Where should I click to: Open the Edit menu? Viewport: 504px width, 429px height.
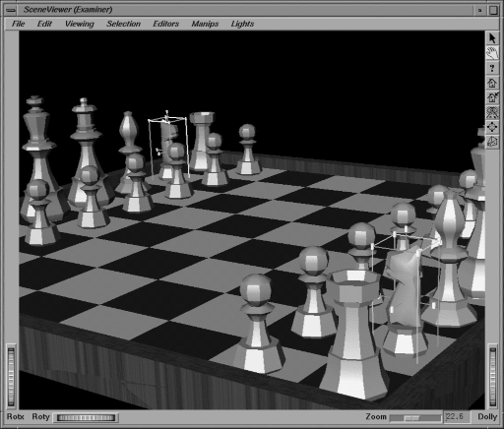click(x=44, y=24)
